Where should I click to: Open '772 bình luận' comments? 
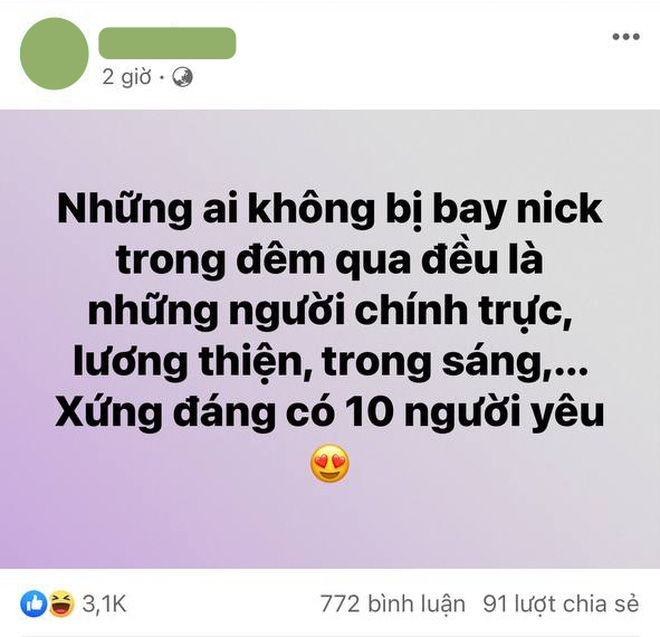click(x=393, y=604)
